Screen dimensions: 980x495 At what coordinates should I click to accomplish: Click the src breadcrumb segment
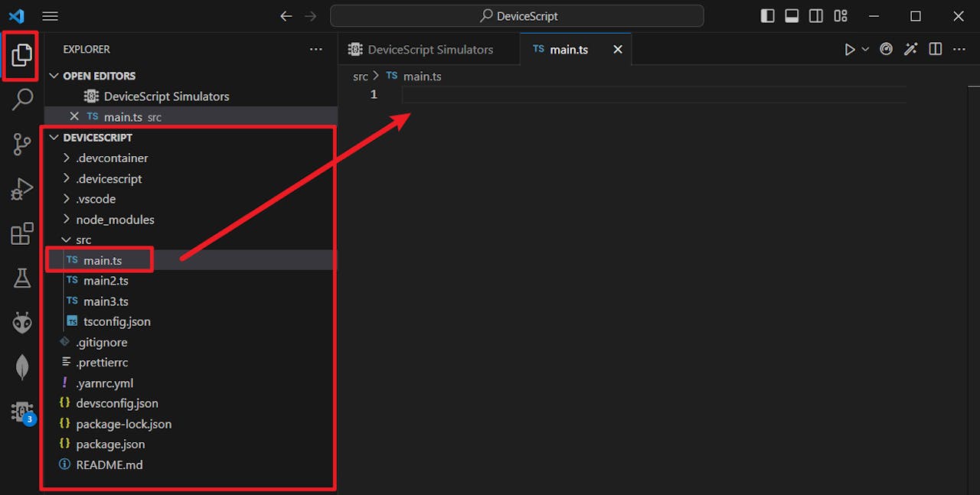(361, 76)
